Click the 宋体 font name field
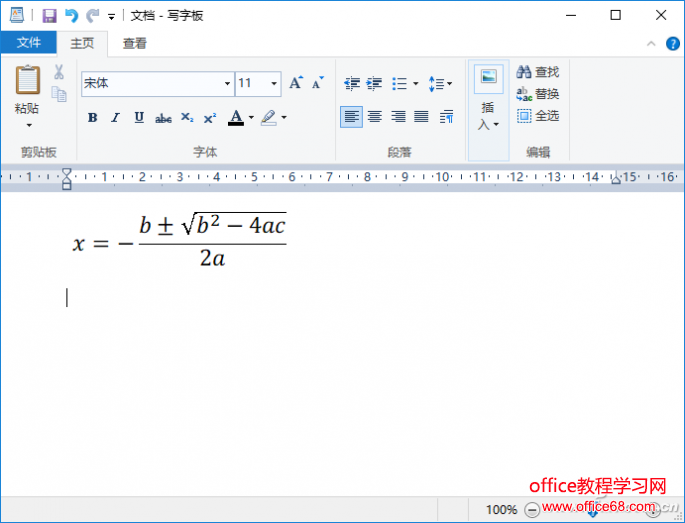The image size is (685, 523). tap(151, 83)
